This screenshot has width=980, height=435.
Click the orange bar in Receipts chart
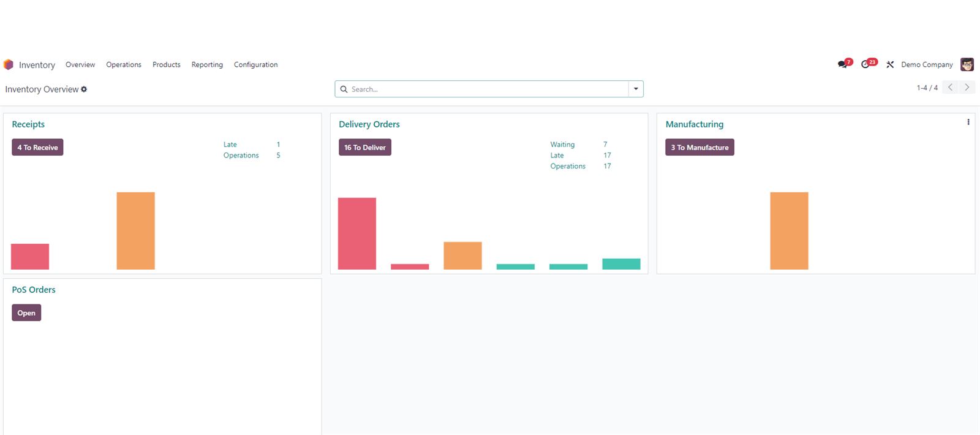pos(136,231)
